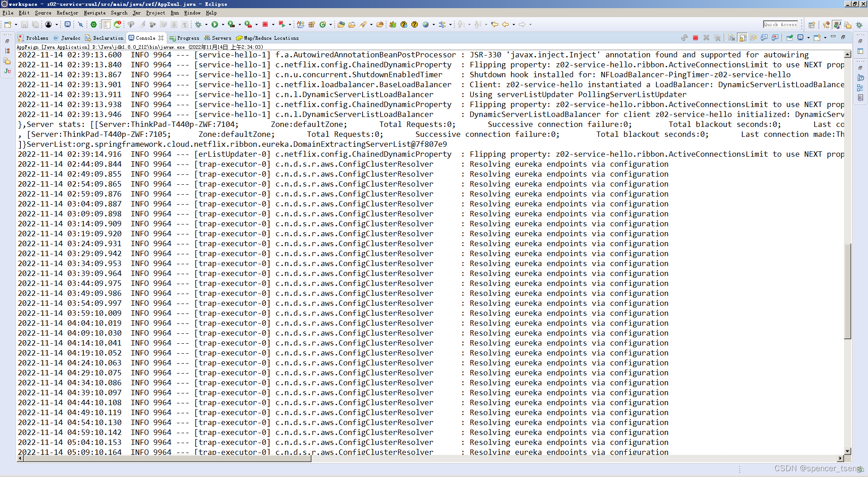
Task: Expand the Open Console dropdown
Action: tap(826, 38)
